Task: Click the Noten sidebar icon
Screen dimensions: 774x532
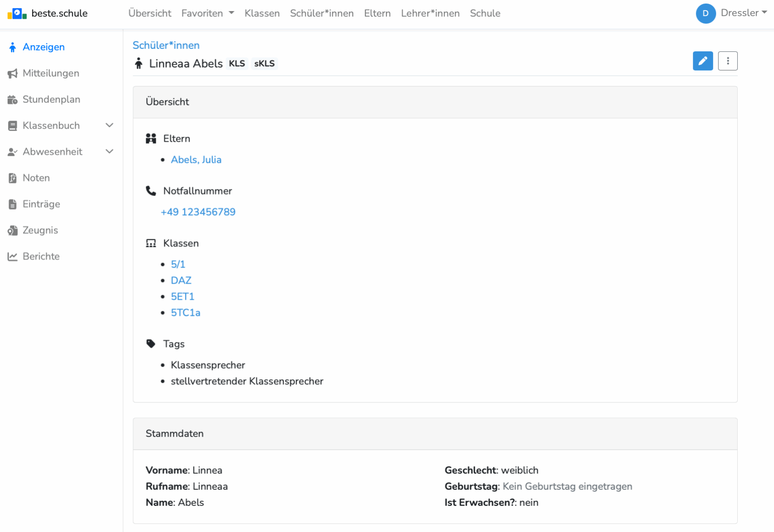Action: pyautogui.click(x=13, y=178)
